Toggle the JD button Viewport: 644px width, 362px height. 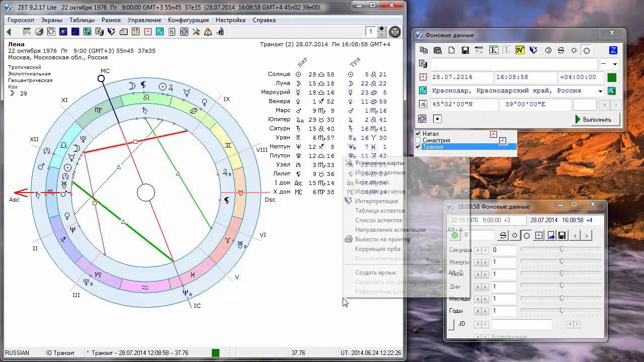pyautogui.click(x=451, y=324)
